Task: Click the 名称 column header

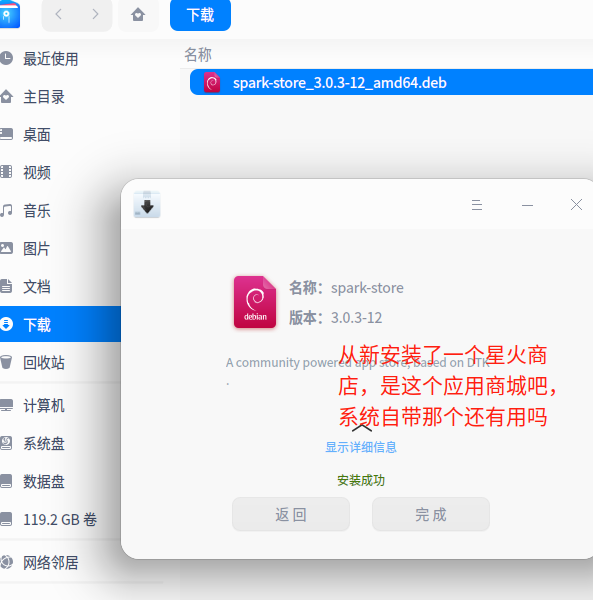Action: click(x=198, y=55)
